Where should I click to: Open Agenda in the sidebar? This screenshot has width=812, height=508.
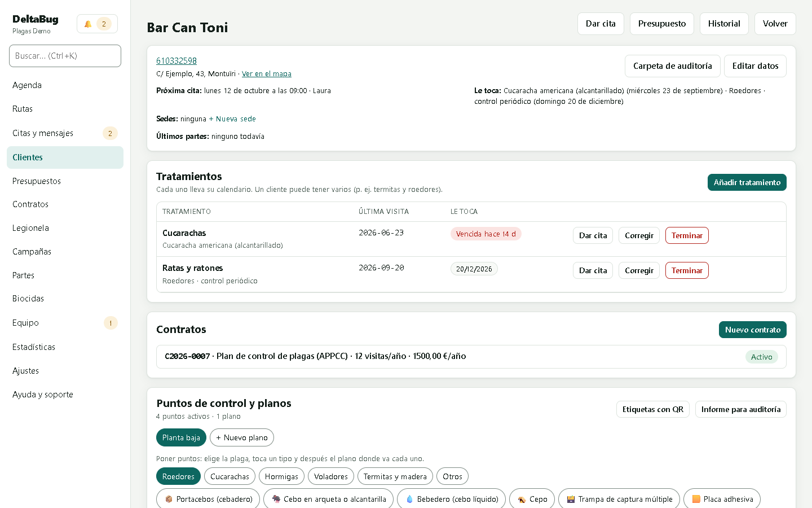click(x=65, y=85)
